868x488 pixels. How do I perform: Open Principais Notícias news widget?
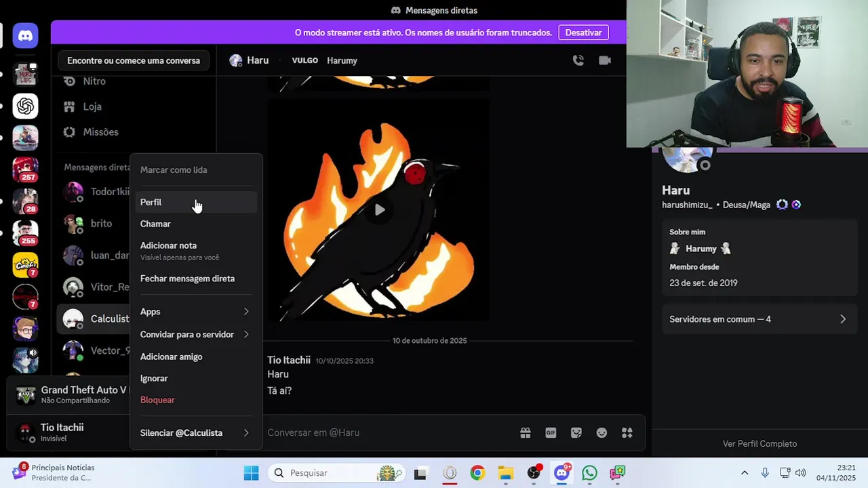tap(54, 472)
